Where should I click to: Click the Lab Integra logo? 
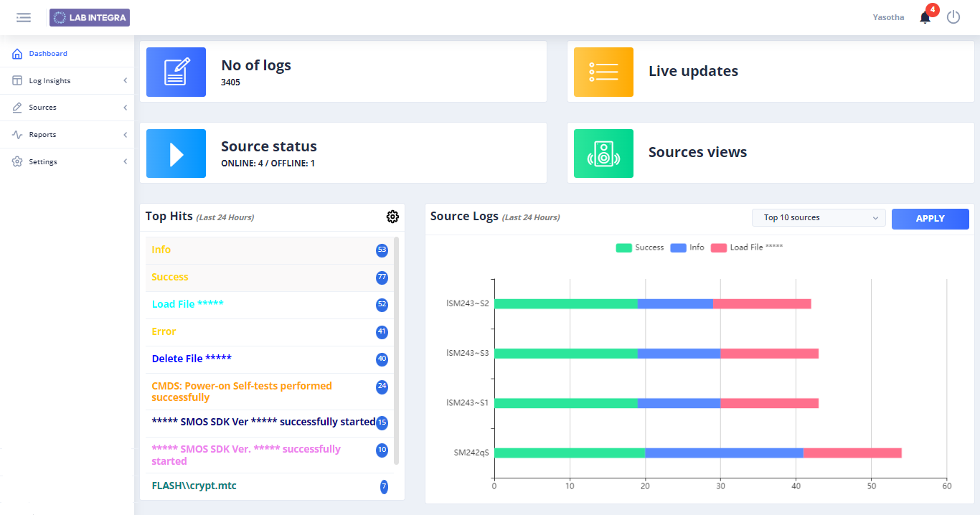tap(90, 17)
